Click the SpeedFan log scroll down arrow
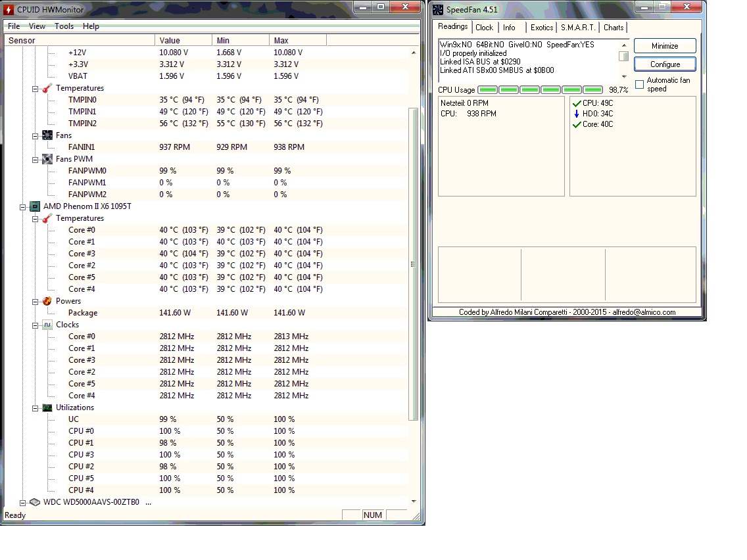This screenshot has width=747, height=560. pos(623,76)
